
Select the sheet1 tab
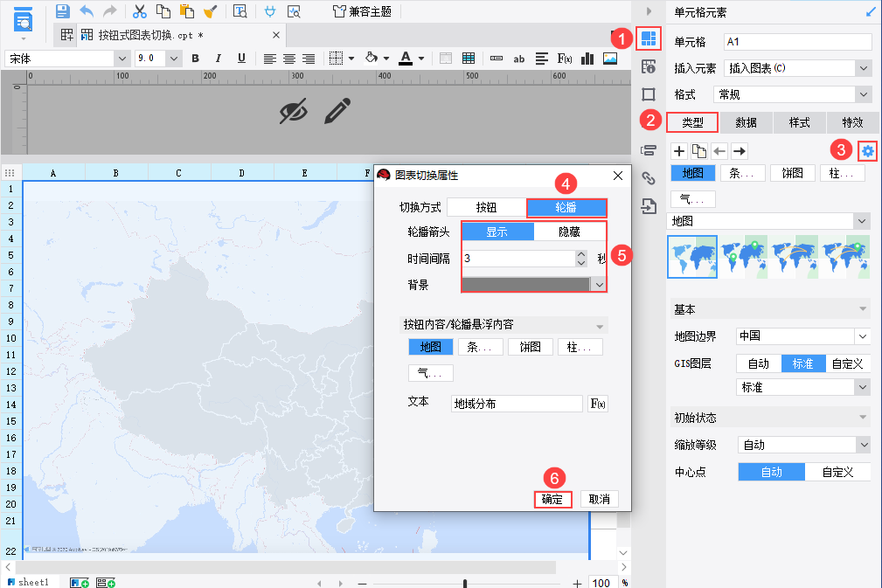[x=29, y=583]
